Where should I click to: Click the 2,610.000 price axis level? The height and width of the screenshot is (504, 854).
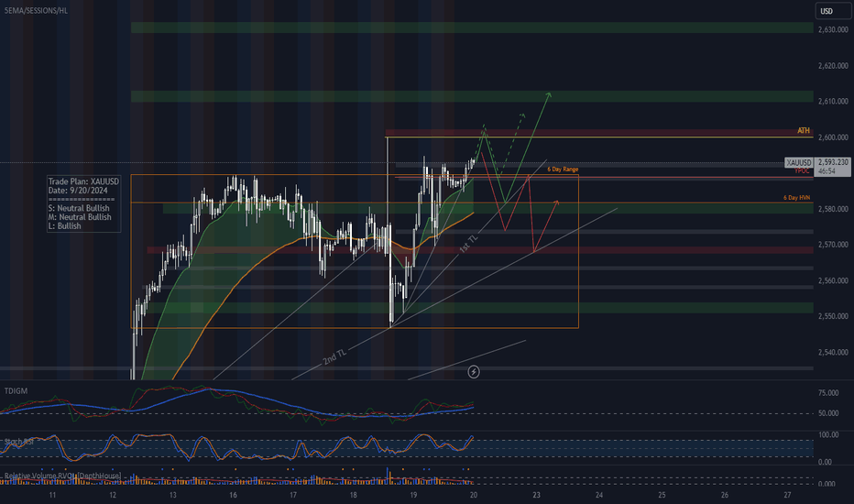(x=833, y=102)
